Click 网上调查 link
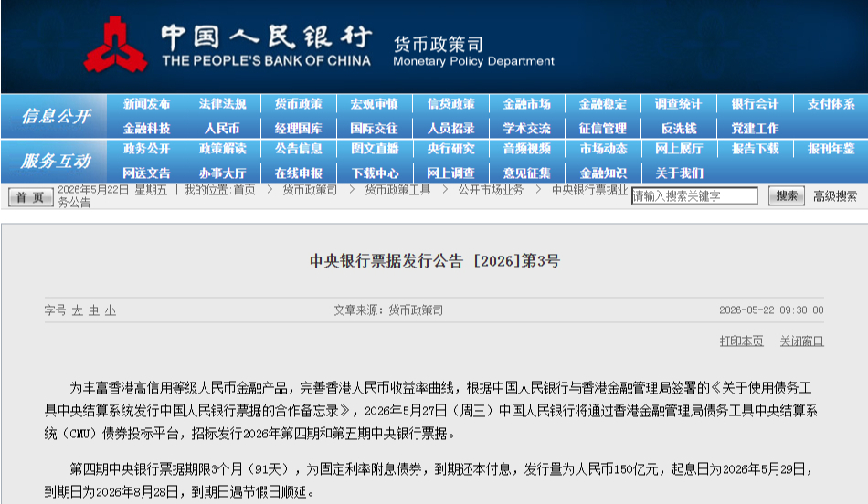Viewport: 868px width, 504px height. coord(450,173)
